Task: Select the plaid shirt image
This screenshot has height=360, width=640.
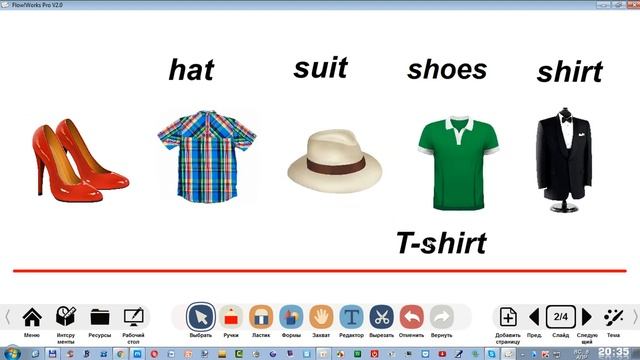Action: 207,157
